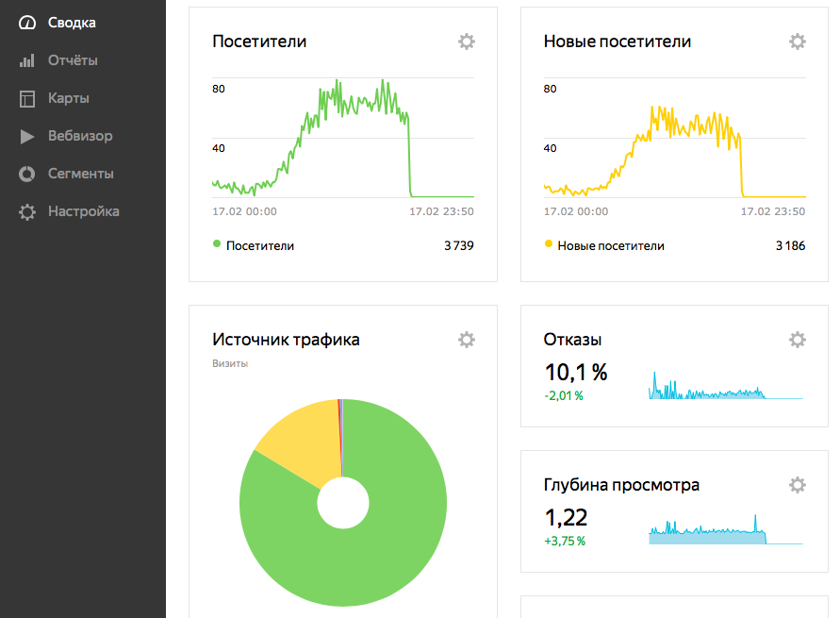The height and width of the screenshot is (618, 840).
Task: Click the green Посетители legend dot
Action: pyautogui.click(x=217, y=243)
